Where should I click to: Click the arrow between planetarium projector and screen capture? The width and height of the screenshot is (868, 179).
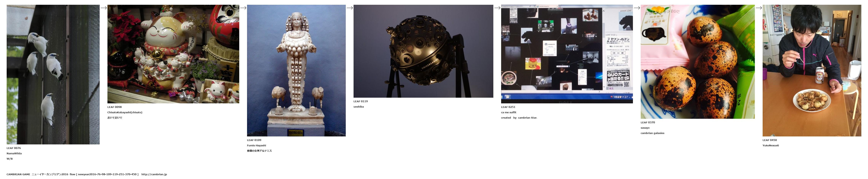[x=497, y=8]
